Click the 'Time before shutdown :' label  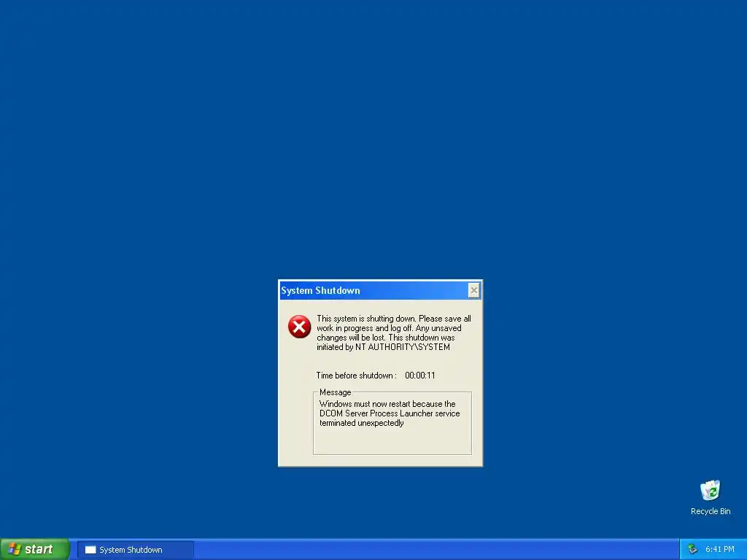point(356,376)
